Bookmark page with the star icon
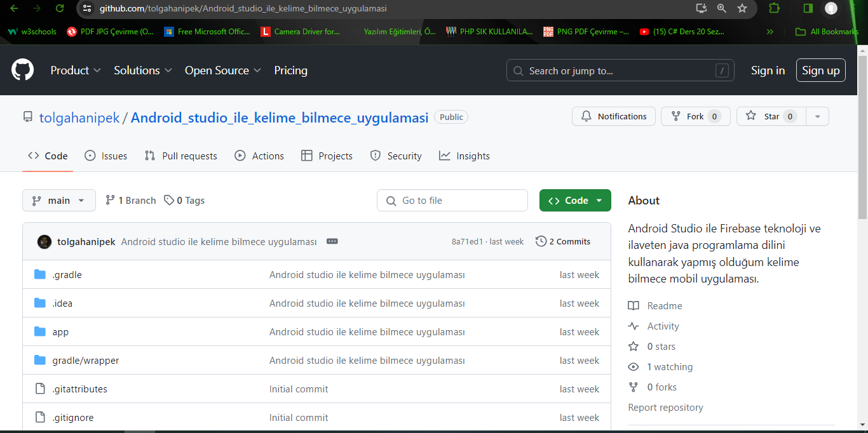Viewport: 868px width, 433px height. pyautogui.click(x=742, y=8)
